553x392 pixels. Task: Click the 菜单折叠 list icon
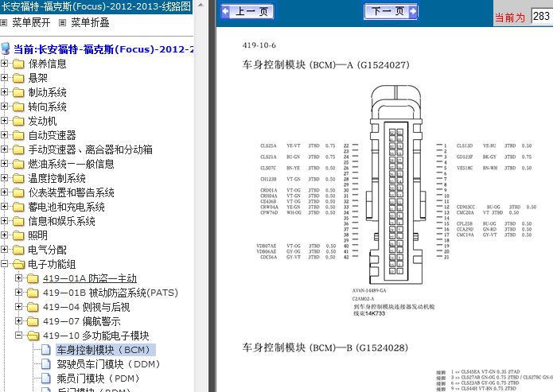coord(62,23)
